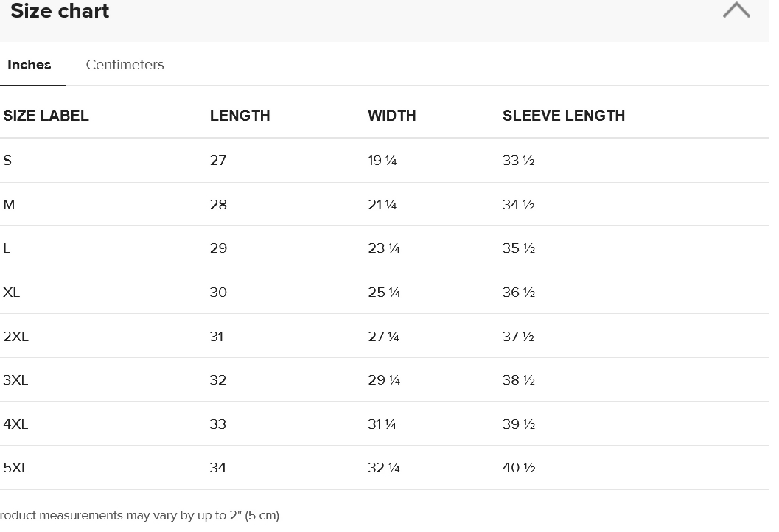This screenshot has width=779, height=532.
Task: Click length value 30 in XL row
Action: coord(218,293)
